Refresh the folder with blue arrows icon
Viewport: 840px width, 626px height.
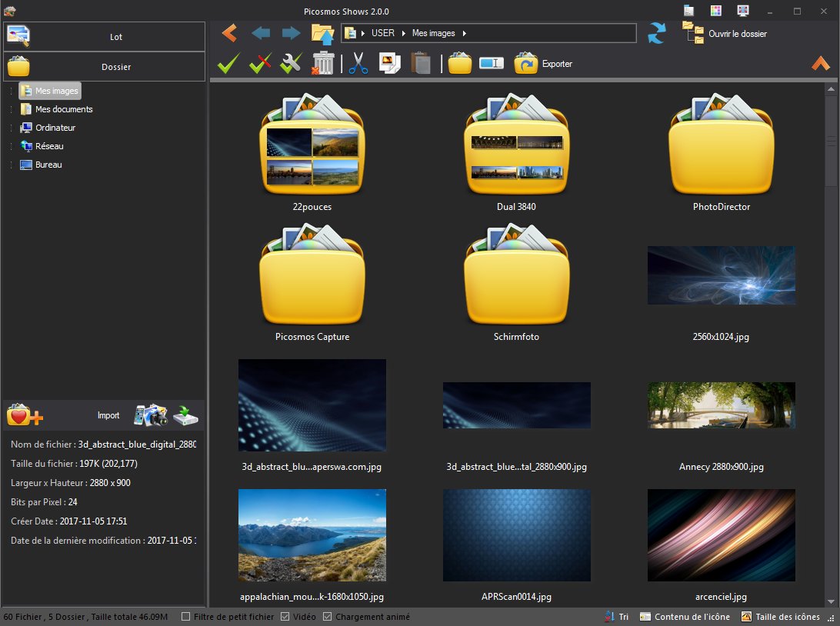coord(657,33)
